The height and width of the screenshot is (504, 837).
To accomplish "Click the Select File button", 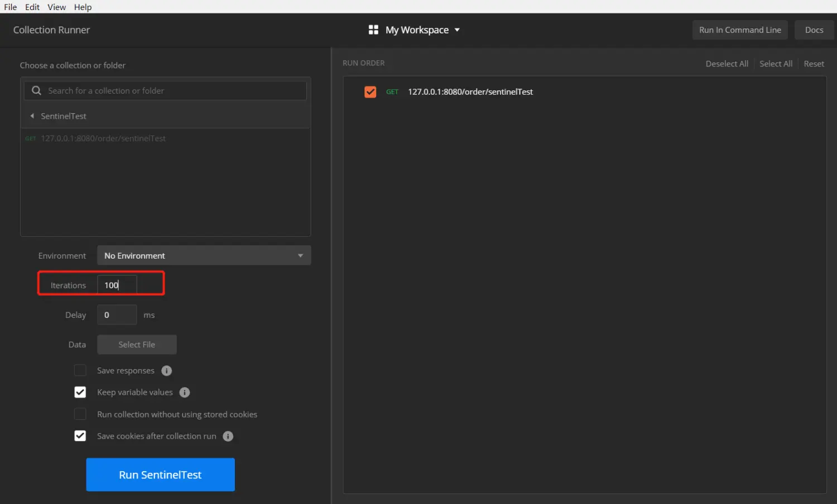I will (137, 345).
